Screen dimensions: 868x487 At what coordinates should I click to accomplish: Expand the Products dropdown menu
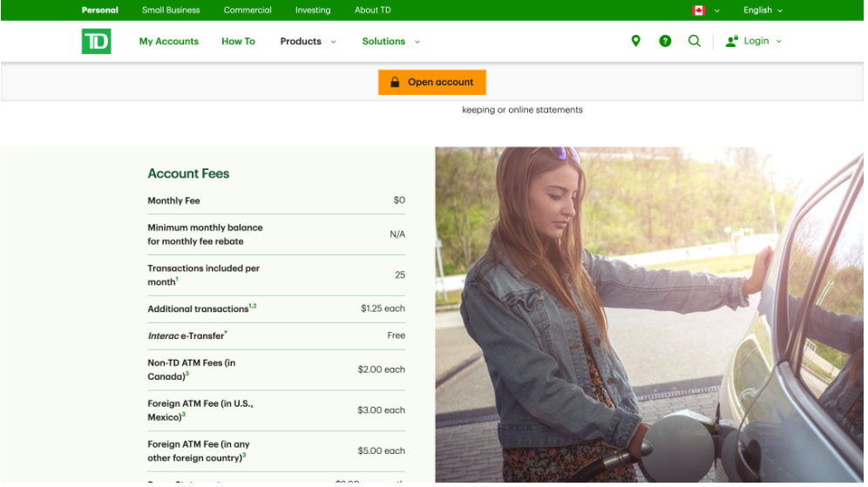coord(308,41)
